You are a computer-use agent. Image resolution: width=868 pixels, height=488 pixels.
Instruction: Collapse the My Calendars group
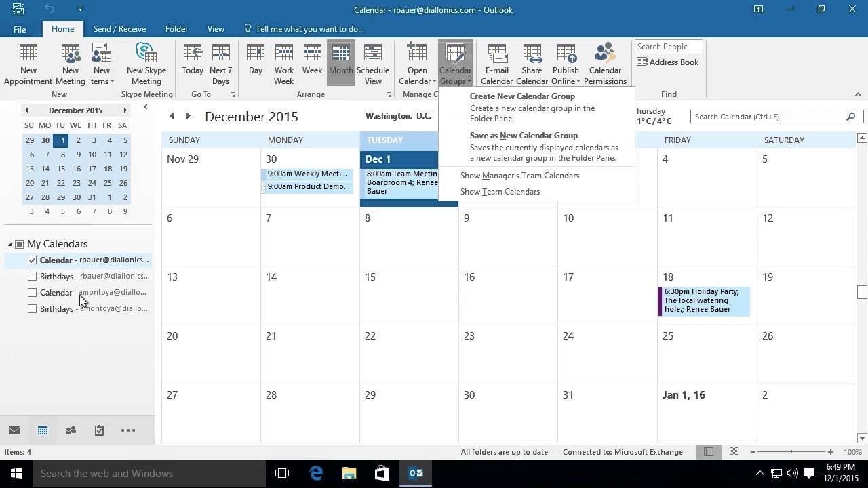[10, 244]
